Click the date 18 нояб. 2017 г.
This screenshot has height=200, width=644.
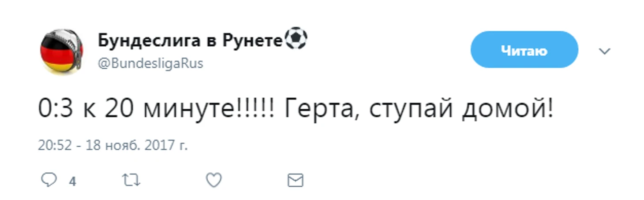(x=135, y=145)
